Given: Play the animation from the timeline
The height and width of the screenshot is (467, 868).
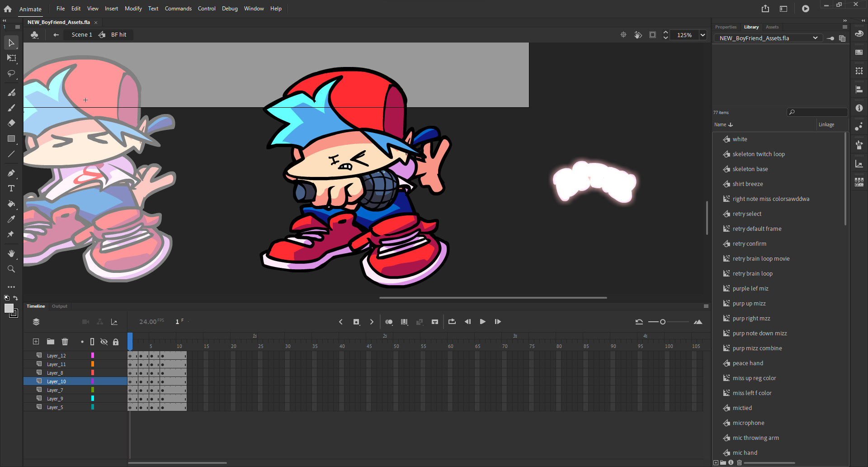Looking at the screenshot, I should (x=482, y=322).
